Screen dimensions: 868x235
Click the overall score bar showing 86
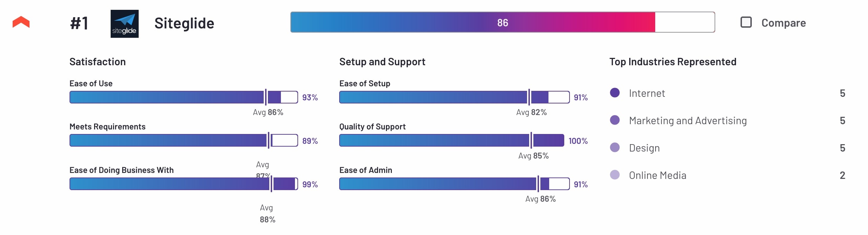[x=502, y=22]
